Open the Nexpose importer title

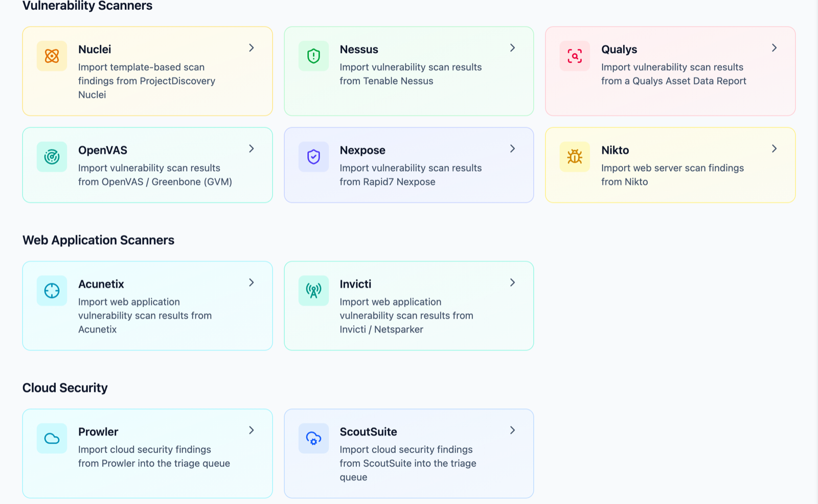pos(362,150)
